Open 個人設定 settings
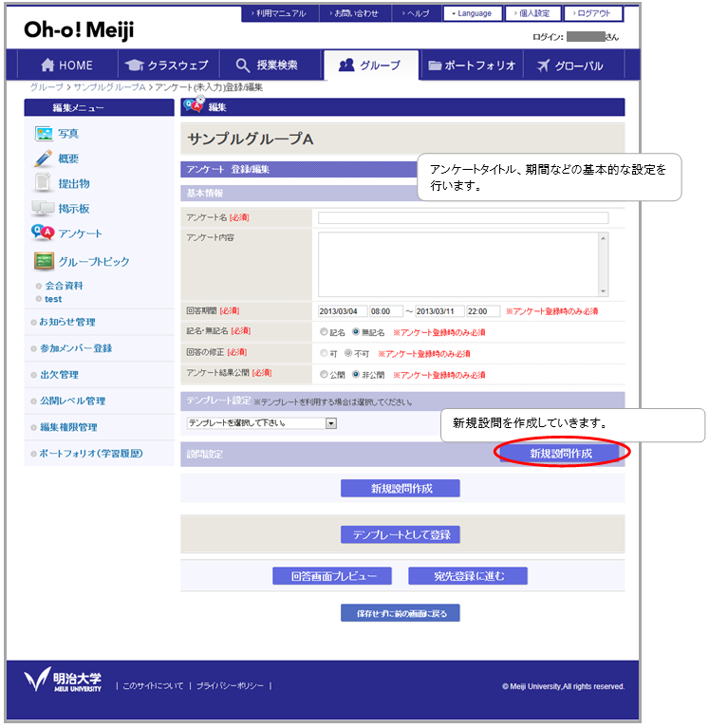709x728 pixels. [533, 13]
